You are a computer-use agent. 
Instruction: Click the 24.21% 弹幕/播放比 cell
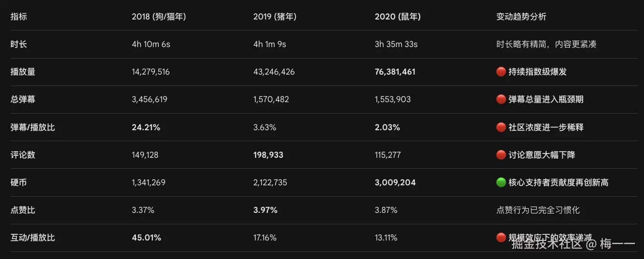click(146, 127)
